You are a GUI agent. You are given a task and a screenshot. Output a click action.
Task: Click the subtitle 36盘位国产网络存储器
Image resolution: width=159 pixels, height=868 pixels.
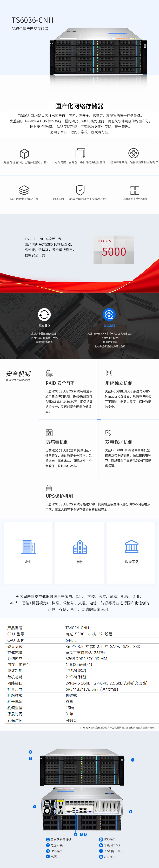tap(30, 29)
